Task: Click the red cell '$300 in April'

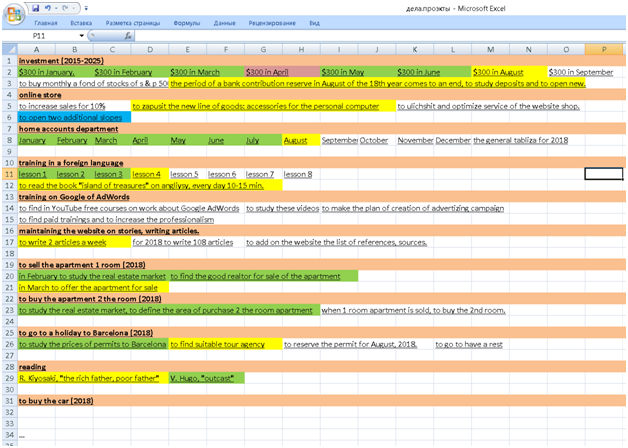Action: (282, 72)
